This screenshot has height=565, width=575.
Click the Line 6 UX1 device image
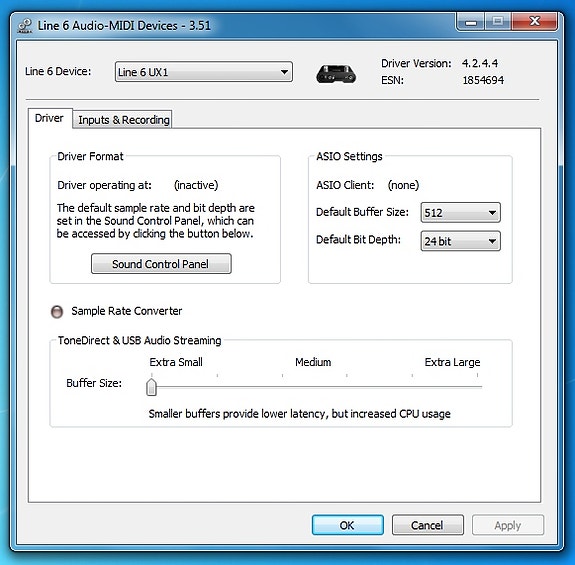point(336,74)
